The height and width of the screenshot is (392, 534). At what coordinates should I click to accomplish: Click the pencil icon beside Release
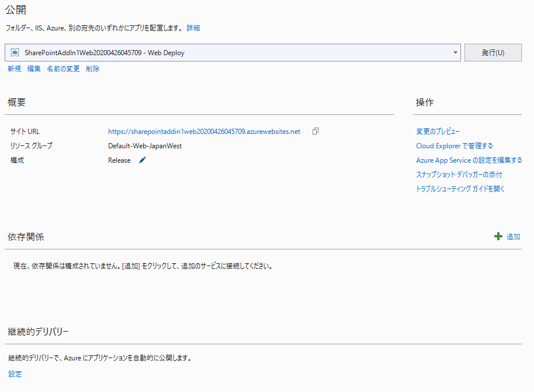point(143,160)
